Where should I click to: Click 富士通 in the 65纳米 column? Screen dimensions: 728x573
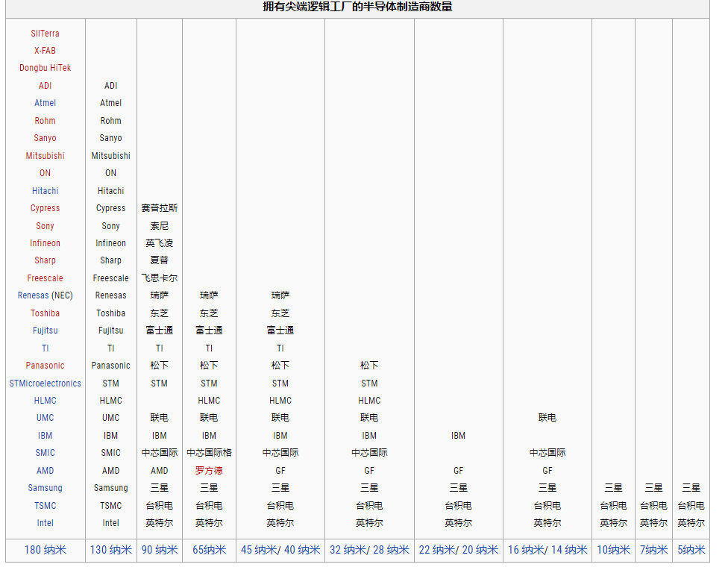[209, 331]
